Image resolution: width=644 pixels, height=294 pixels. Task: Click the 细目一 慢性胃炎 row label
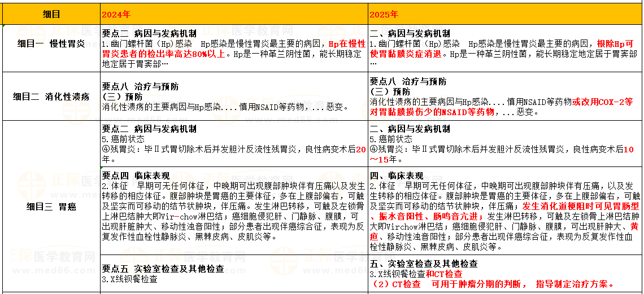coord(51,43)
